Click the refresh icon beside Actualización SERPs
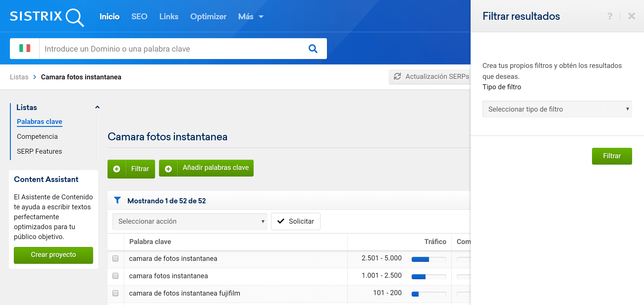 [x=397, y=76]
